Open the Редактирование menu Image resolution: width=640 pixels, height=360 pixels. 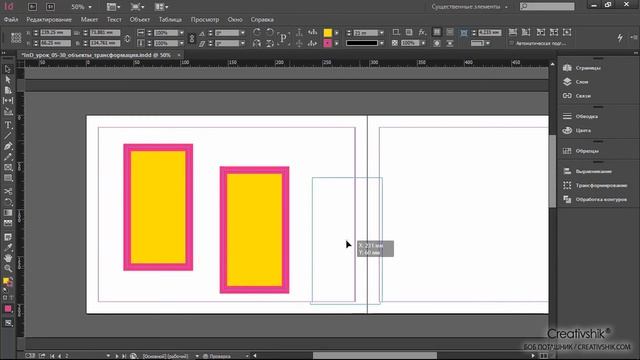click(49, 20)
